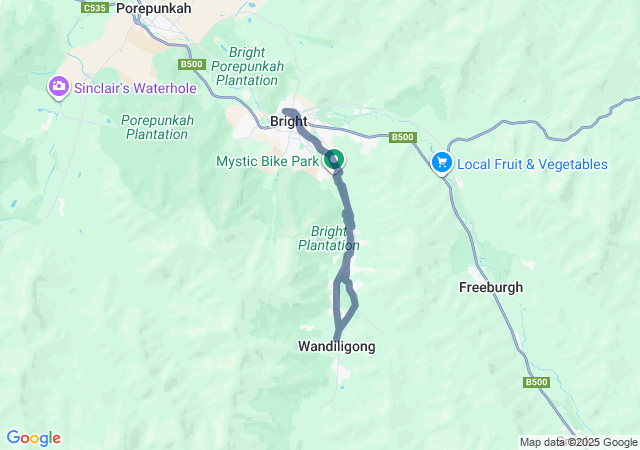The width and height of the screenshot is (640, 450).
Task: Click the Mystic Bike Park text label
Action: click(x=267, y=161)
